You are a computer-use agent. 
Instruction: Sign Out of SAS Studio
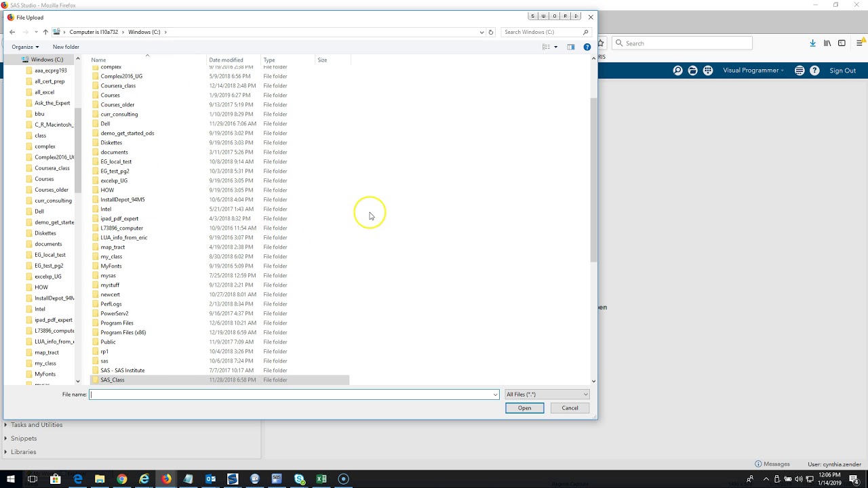click(842, 70)
